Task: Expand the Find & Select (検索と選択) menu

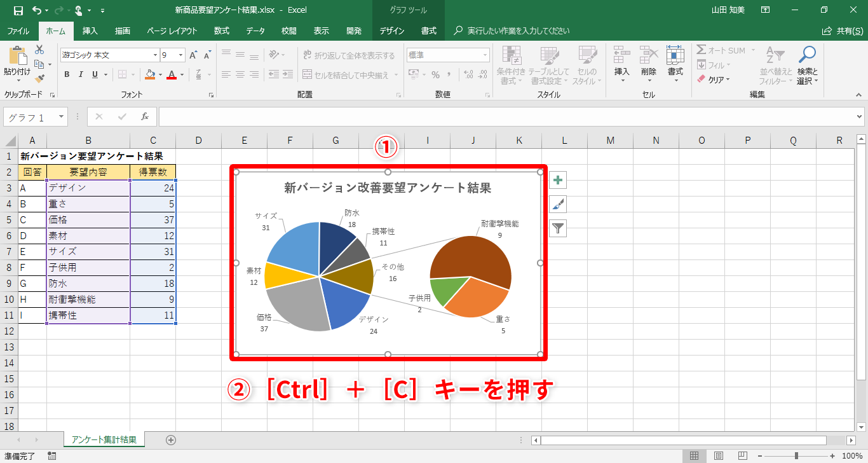Action: point(807,65)
